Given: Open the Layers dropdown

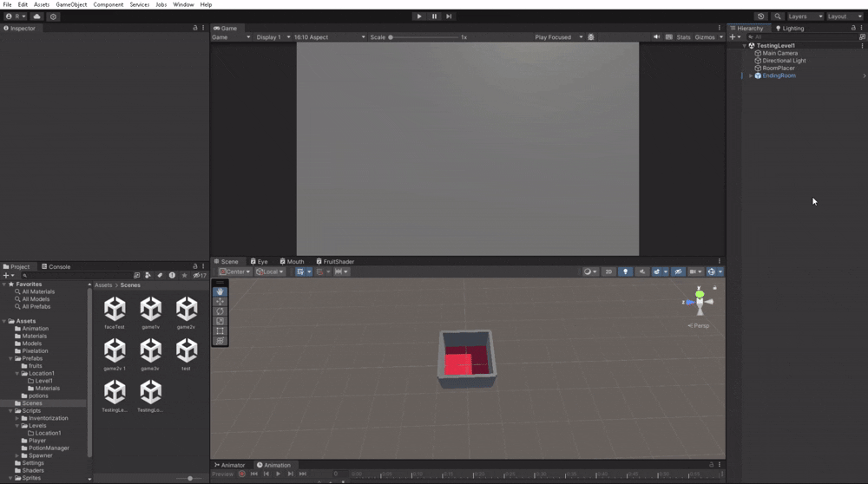Looking at the screenshot, I should pos(805,16).
